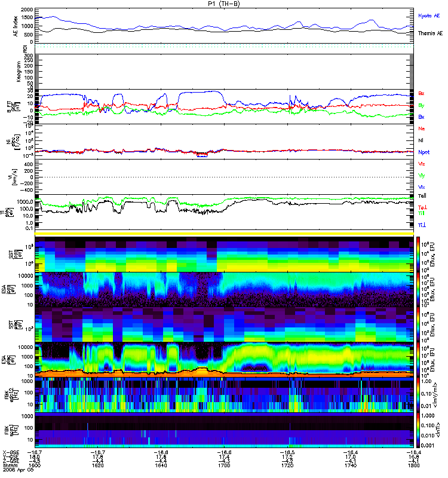Click the SST ion spectrogram color bar
The width and height of the screenshot is (448, 478).
pyautogui.click(x=418, y=254)
